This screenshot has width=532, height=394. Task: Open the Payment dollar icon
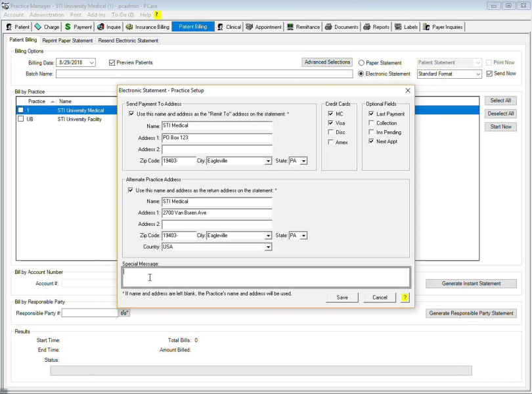click(x=68, y=27)
